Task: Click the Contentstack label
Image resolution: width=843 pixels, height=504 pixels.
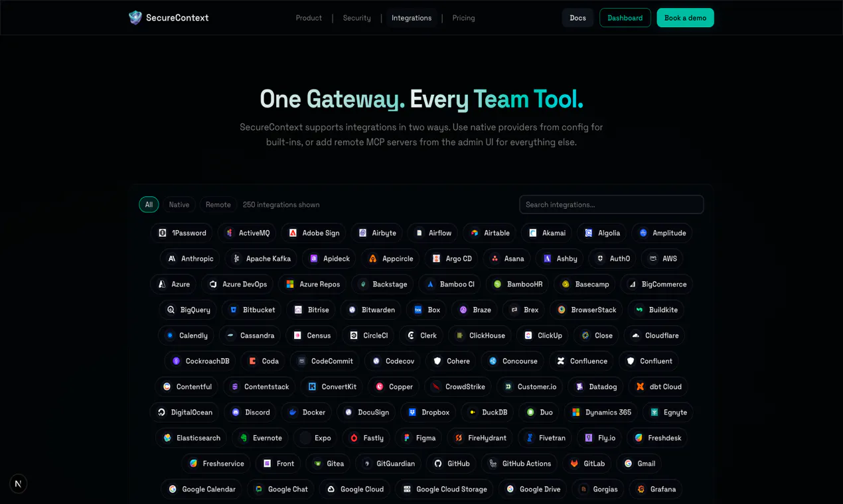Action: click(x=267, y=387)
